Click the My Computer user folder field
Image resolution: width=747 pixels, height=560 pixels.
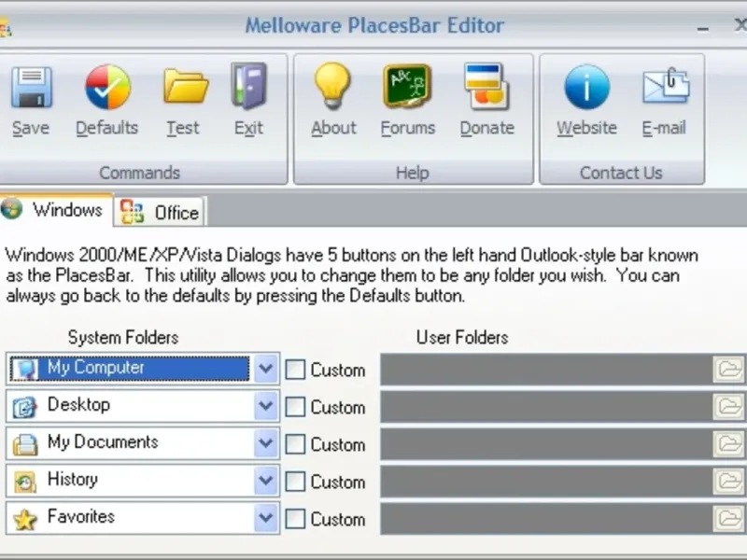(546, 369)
